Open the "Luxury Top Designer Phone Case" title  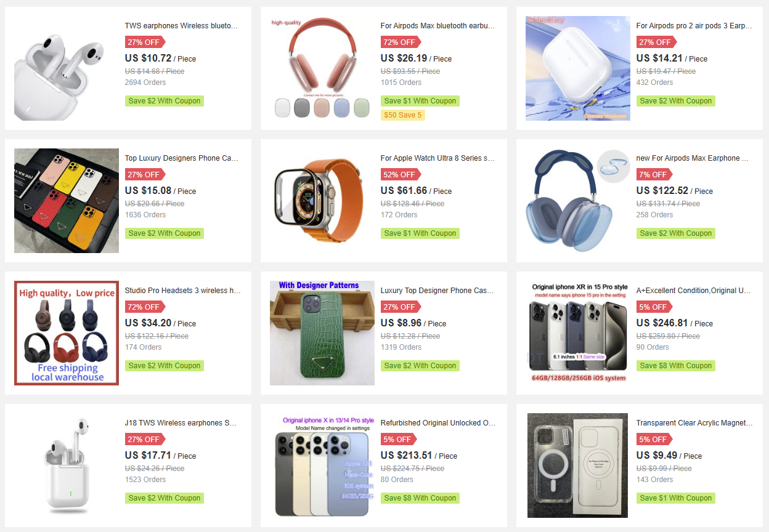(x=437, y=291)
